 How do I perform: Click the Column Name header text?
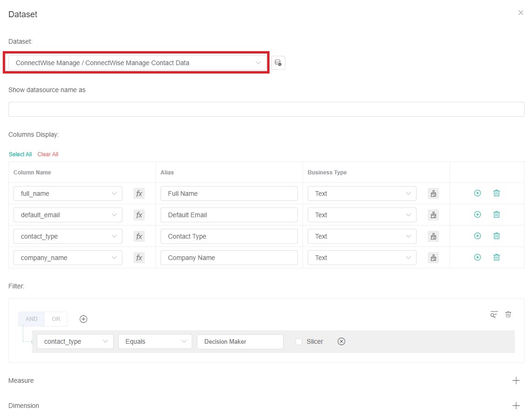coord(32,172)
